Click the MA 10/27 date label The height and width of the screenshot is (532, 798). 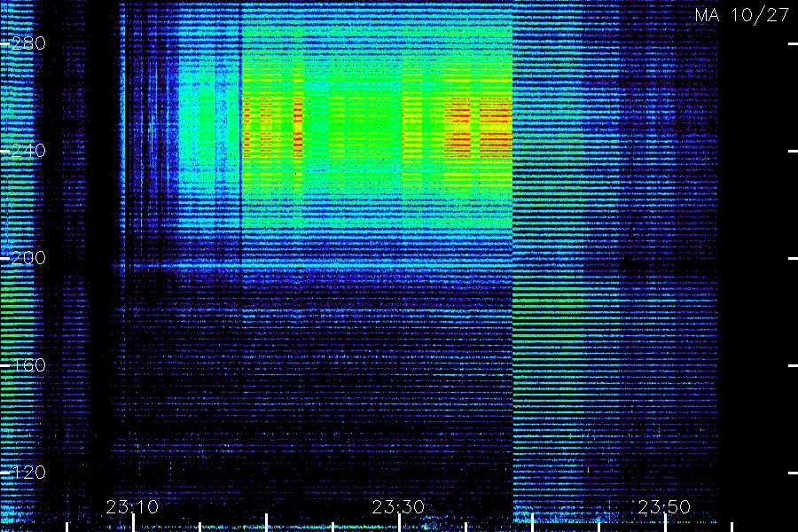[742, 15]
